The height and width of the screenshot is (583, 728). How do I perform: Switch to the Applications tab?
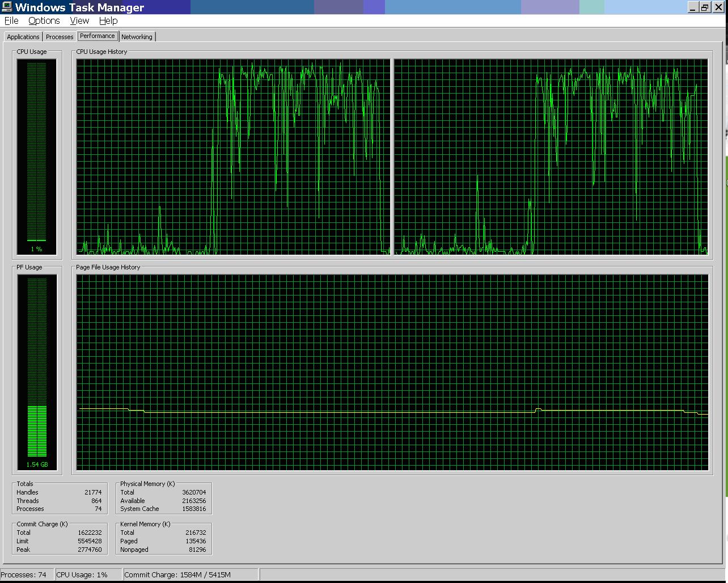pyautogui.click(x=23, y=37)
